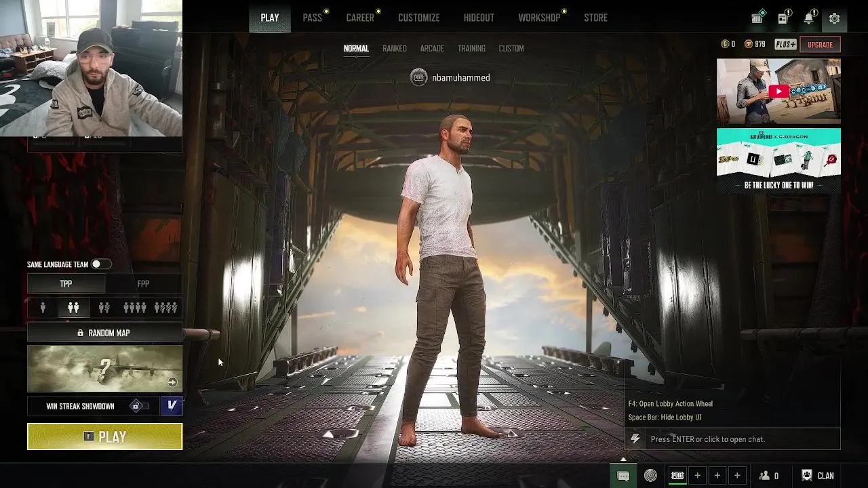The image size is (868, 488).
Task: Select ARCADE match mode
Action: point(432,48)
